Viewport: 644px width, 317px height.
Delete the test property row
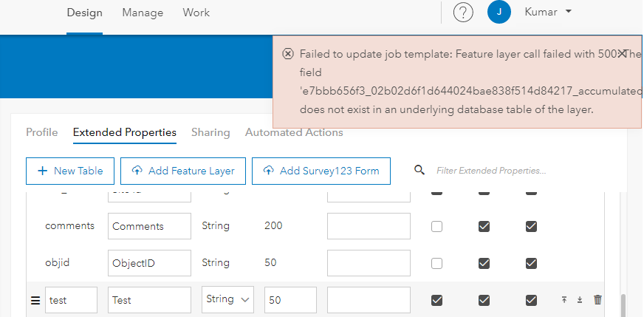click(x=598, y=300)
